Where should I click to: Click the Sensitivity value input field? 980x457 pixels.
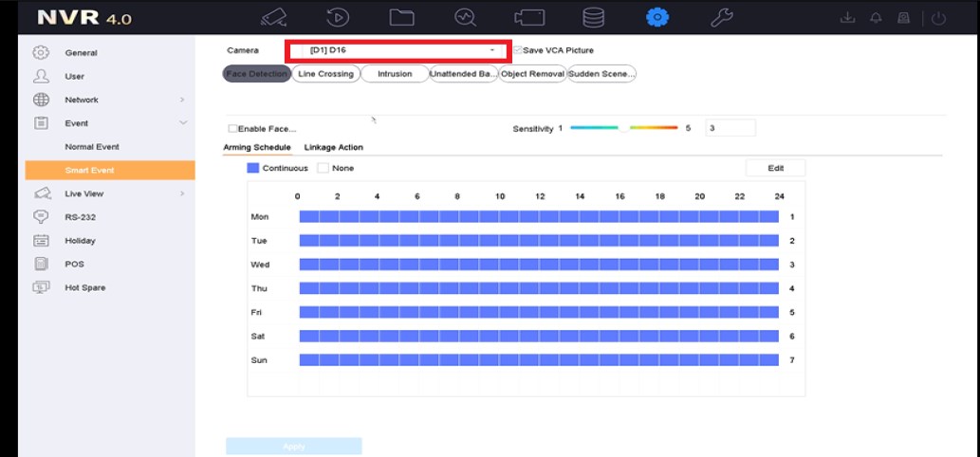[730, 128]
